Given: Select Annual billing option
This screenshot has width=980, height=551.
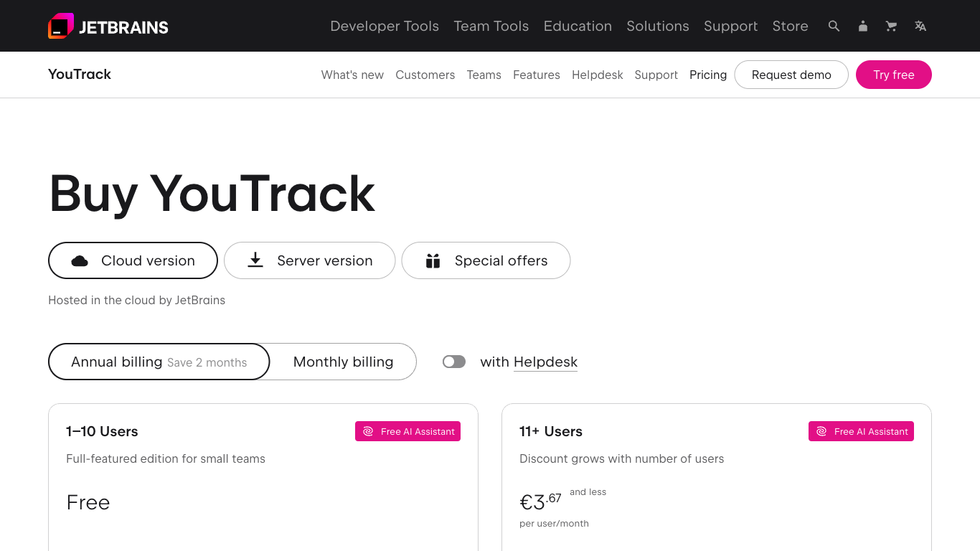Looking at the screenshot, I should click(x=159, y=362).
